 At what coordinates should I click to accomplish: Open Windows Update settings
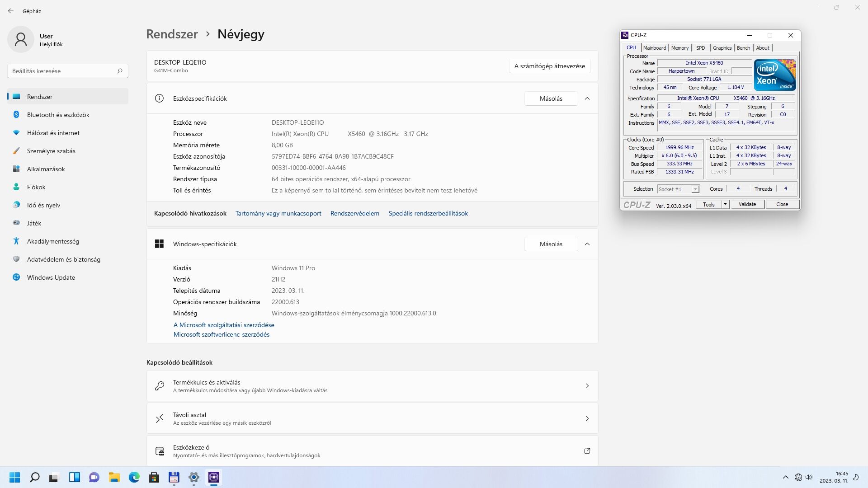(68, 277)
